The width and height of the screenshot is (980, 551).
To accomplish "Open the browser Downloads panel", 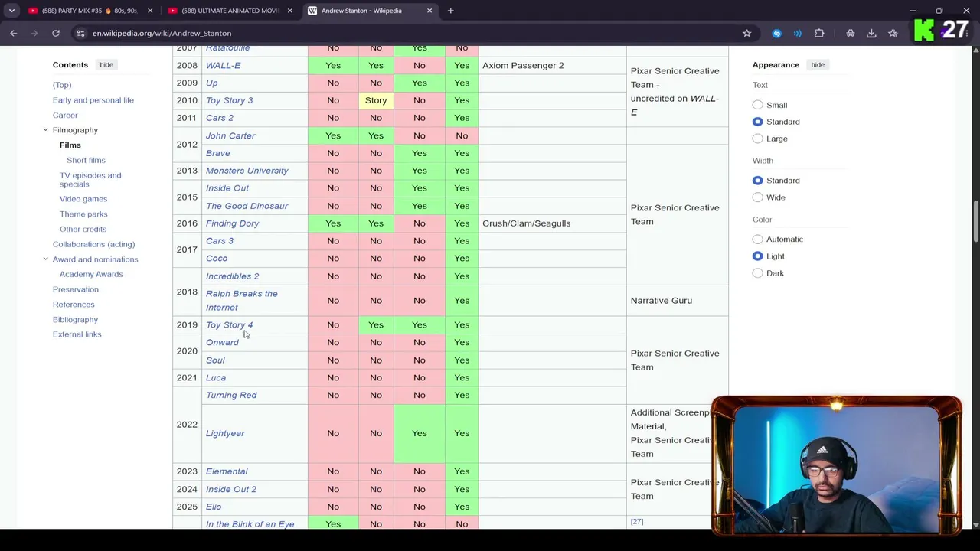I will (x=871, y=33).
